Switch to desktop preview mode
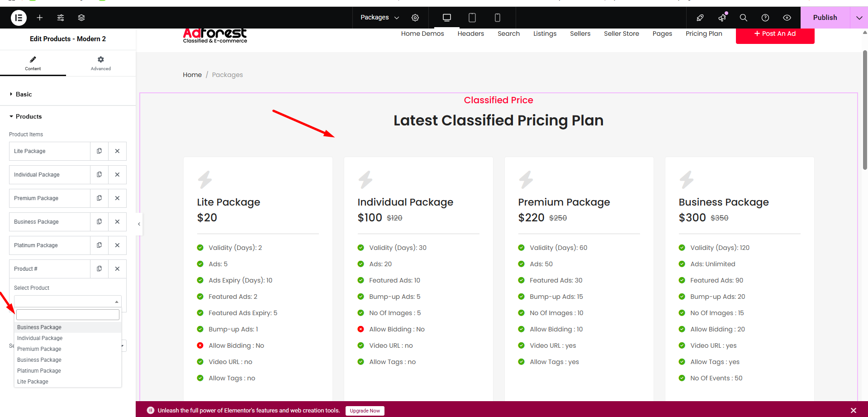 (447, 18)
